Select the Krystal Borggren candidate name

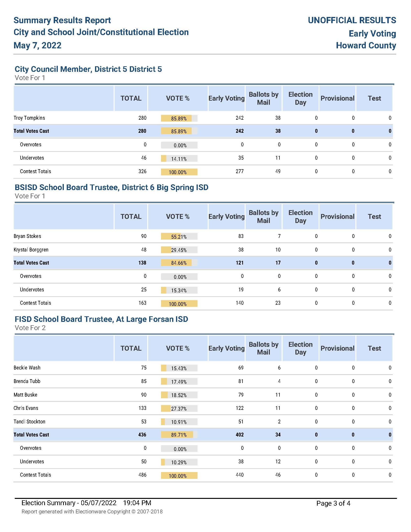point(31,250)
